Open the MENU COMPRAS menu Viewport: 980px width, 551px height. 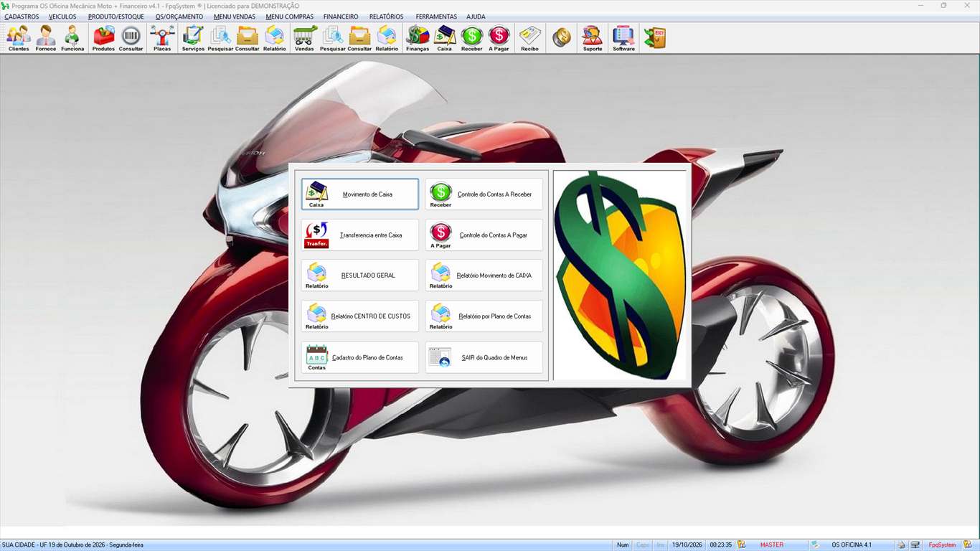289,17
